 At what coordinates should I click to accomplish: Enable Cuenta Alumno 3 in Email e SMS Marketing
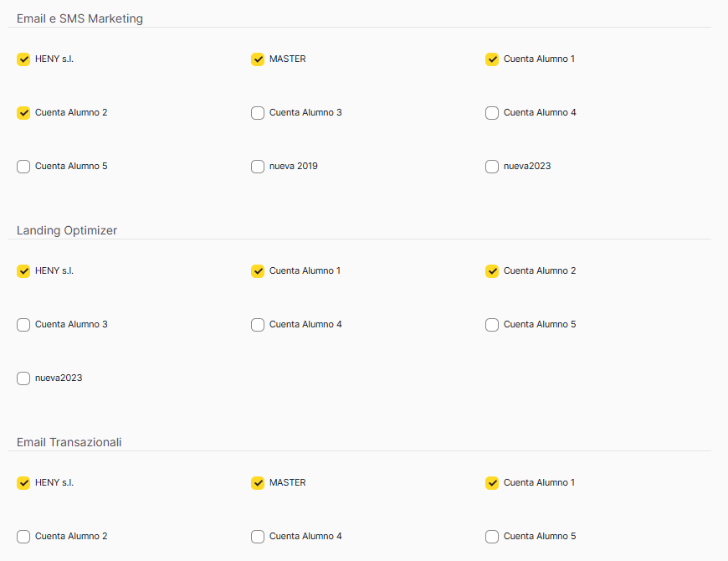(x=258, y=113)
